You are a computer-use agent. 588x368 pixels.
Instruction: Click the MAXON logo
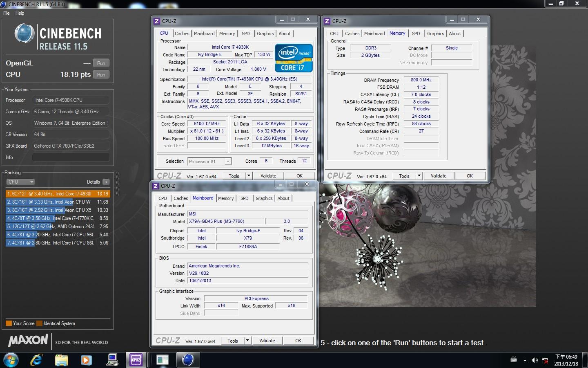(x=28, y=340)
